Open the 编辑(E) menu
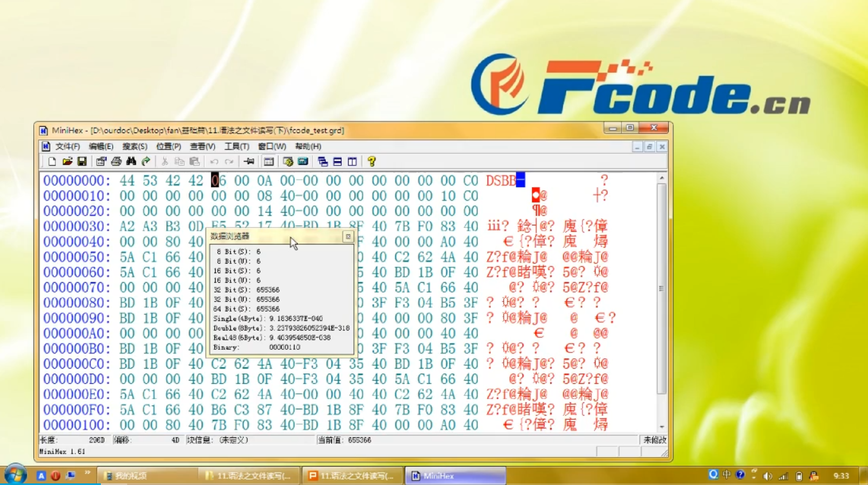 coord(101,146)
